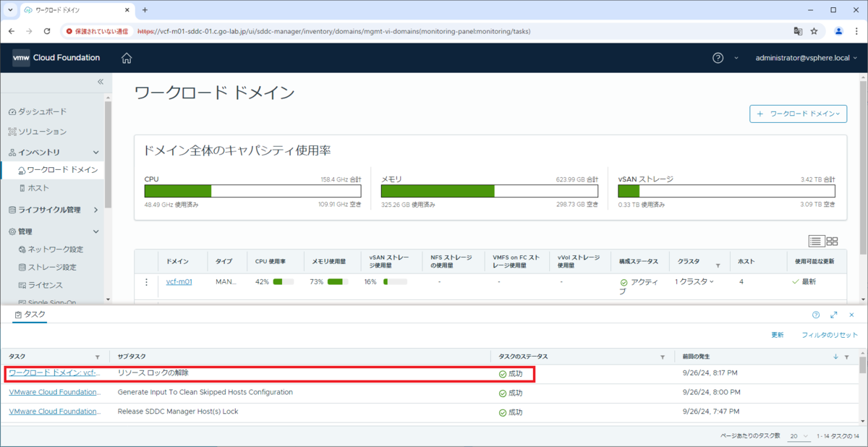Reload the page in browser
Image resolution: width=868 pixels, height=447 pixels.
pos(47,31)
